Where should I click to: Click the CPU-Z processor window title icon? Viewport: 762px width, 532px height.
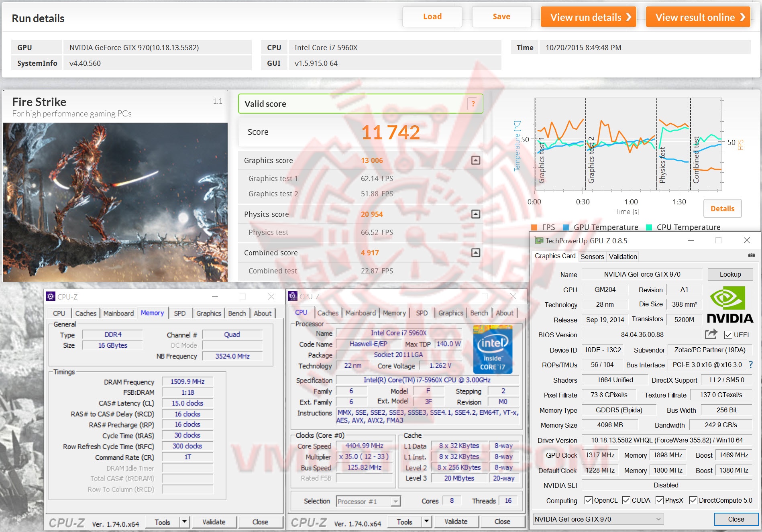(293, 296)
